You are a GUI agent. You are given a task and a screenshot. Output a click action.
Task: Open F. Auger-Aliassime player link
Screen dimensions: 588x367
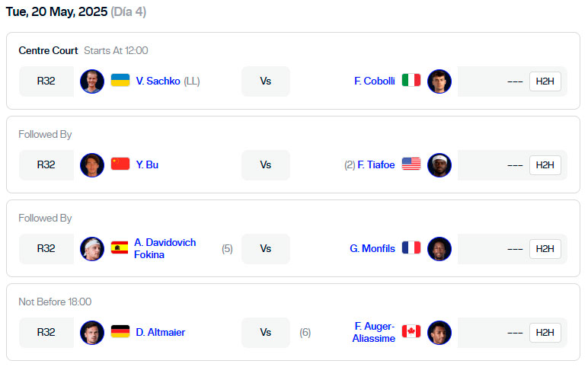click(x=373, y=332)
